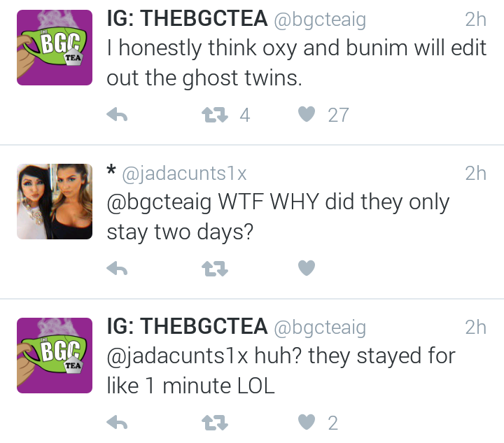Viewport: 504px width, 443px height.
Task: Open IG: THEBGCTEA name on last tweet
Action: [x=187, y=326]
